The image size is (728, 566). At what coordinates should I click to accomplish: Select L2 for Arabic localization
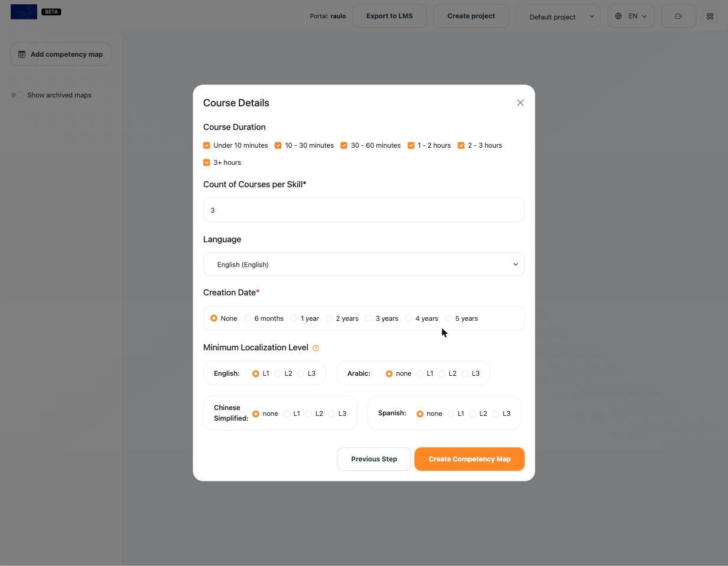tap(442, 373)
